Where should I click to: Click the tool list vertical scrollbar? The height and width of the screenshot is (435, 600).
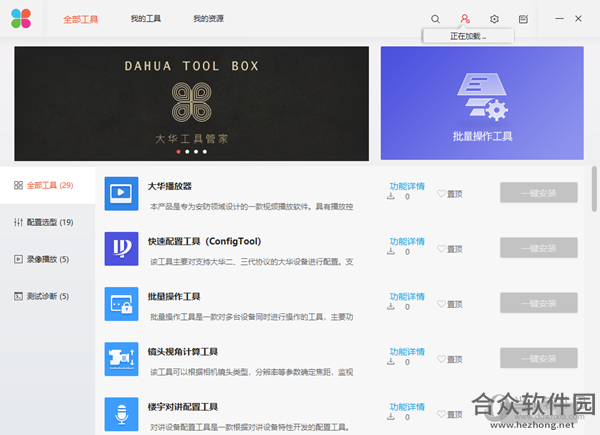coord(594,189)
